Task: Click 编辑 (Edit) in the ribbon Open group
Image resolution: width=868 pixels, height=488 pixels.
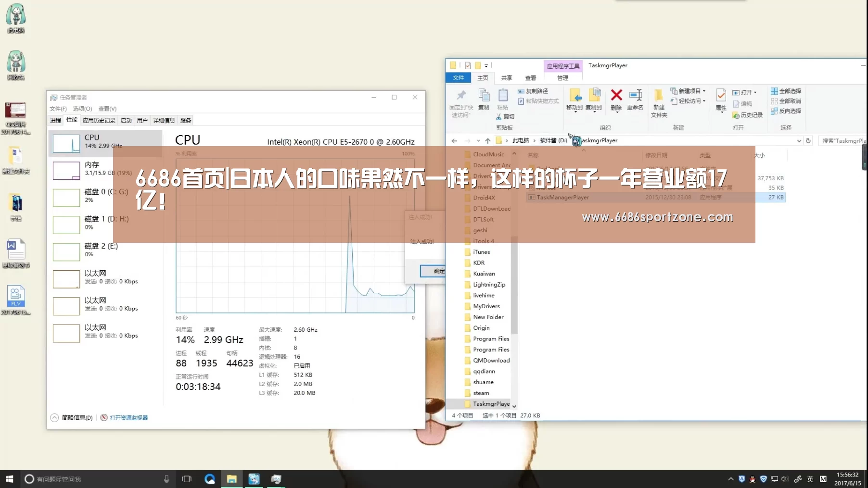Action: [x=742, y=104]
